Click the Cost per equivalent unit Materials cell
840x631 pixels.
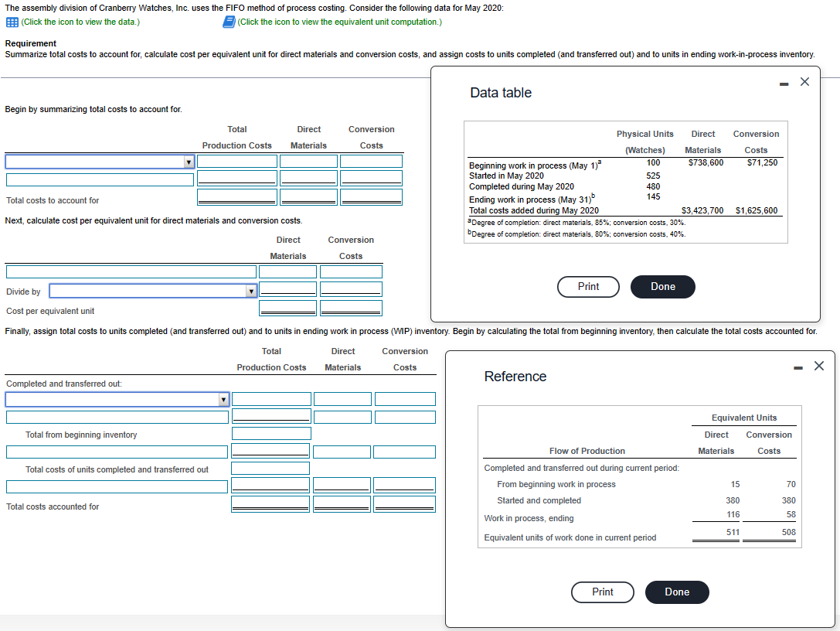coord(288,307)
